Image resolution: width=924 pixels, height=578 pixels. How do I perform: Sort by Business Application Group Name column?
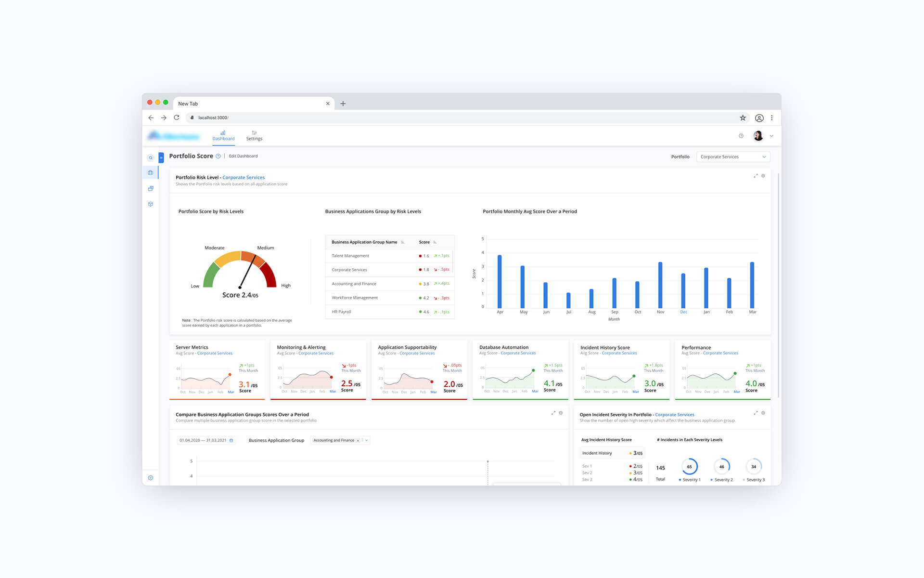(x=402, y=242)
